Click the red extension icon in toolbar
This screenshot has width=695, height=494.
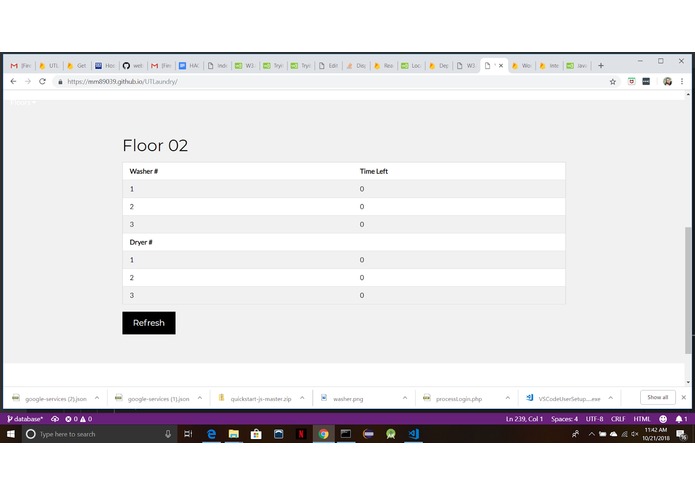632,82
